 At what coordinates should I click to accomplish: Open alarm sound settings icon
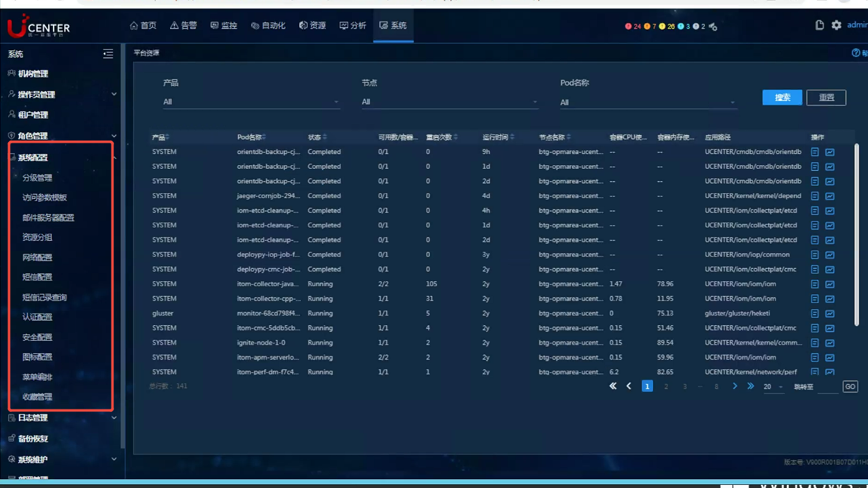[x=713, y=26]
